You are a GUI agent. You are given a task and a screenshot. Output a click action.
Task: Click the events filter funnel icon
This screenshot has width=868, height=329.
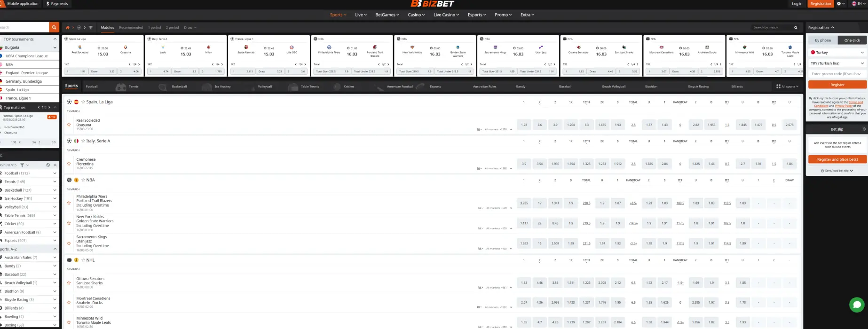point(22,165)
